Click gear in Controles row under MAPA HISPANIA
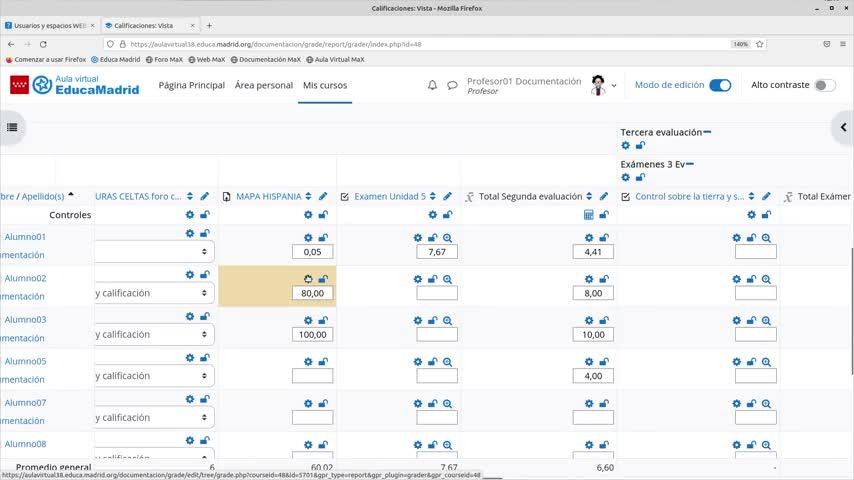854x480 pixels. pos(308,215)
